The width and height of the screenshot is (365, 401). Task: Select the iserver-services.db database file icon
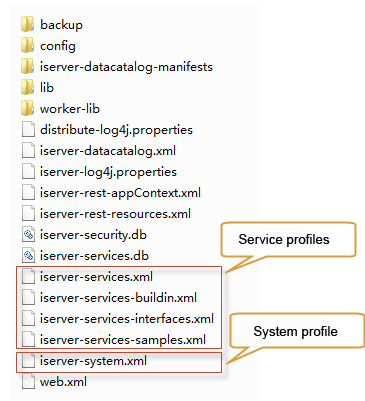(x=28, y=256)
